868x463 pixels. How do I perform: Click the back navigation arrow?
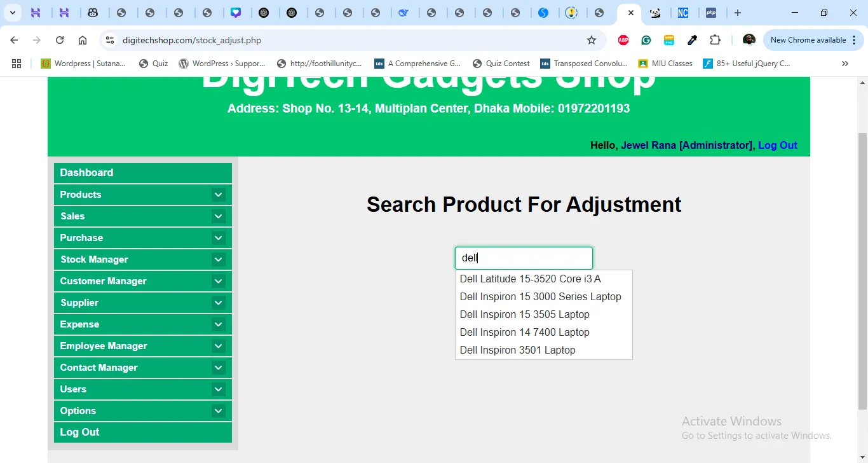point(14,40)
